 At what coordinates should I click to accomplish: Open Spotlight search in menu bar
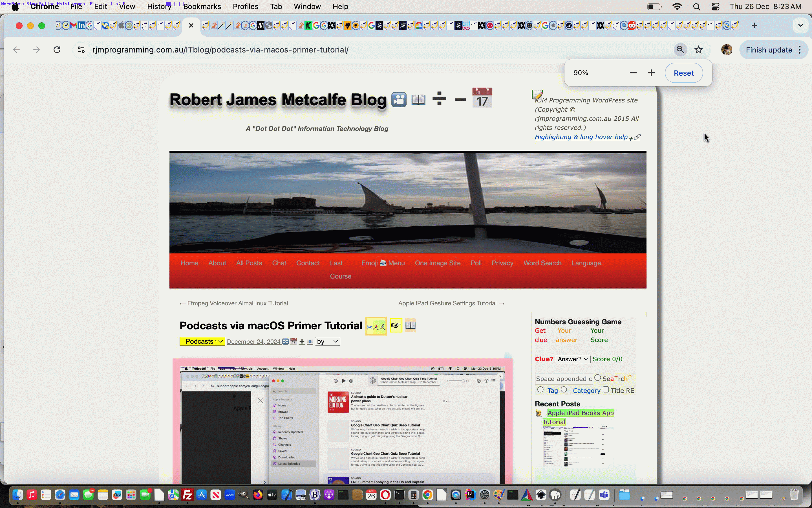click(697, 7)
